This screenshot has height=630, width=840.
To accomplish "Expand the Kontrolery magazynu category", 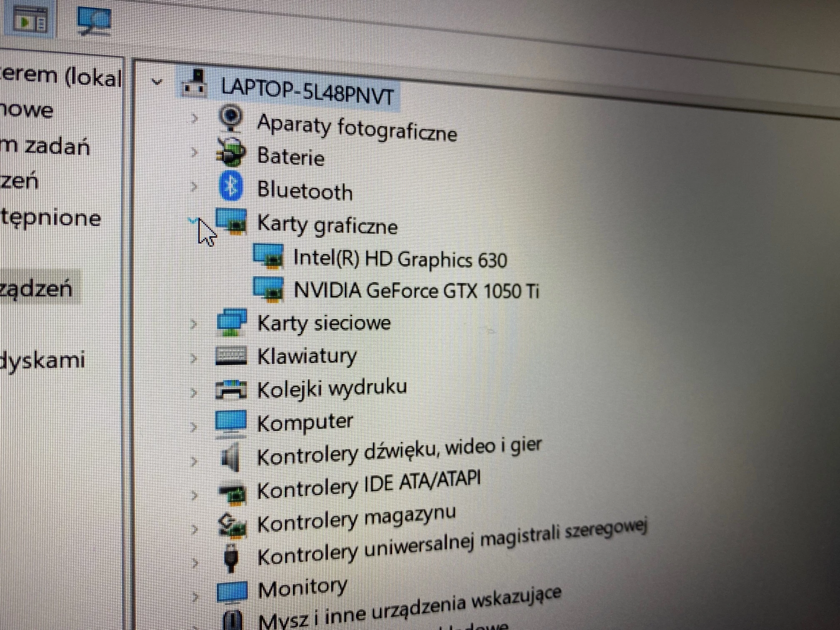I will (x=194, y=529).
